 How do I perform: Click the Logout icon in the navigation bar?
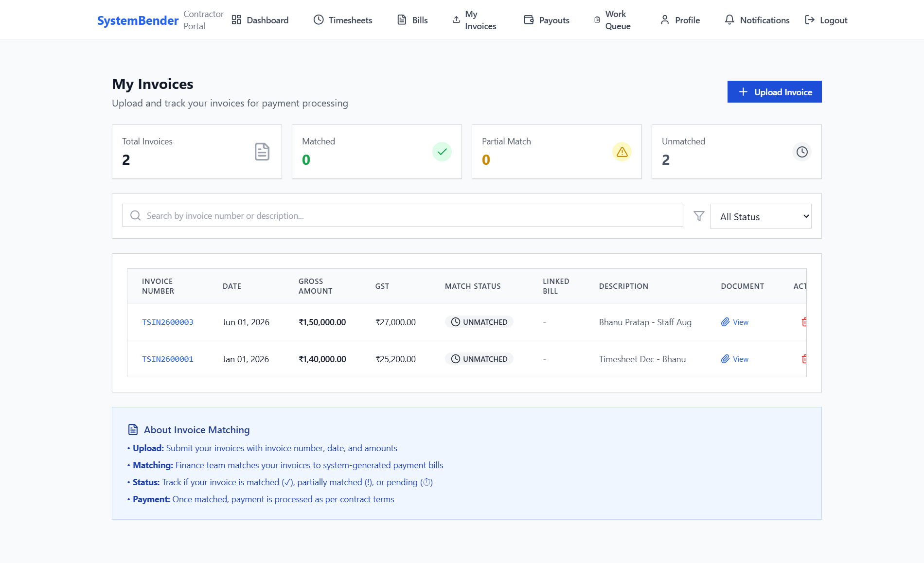[810, 19]
